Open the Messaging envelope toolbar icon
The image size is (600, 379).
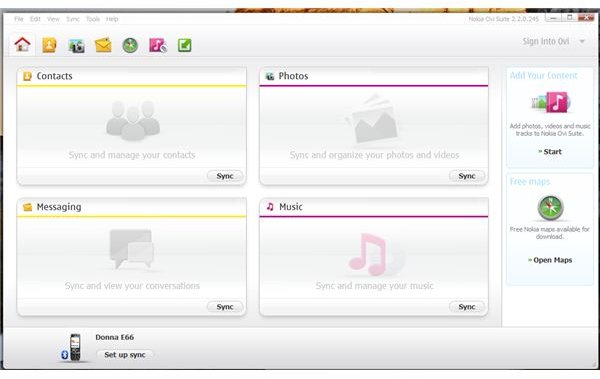tap(103, 45)
